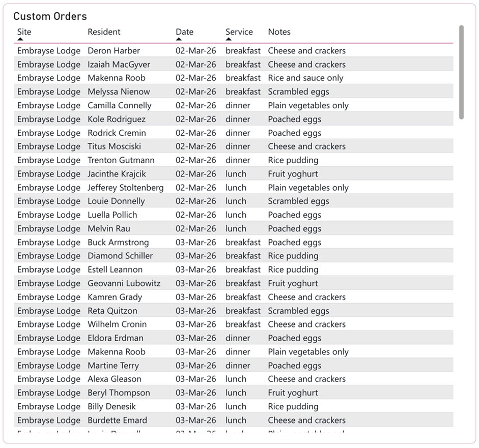
Task: Click the 'Rice and sauce only' note
Action: (x=305, y=78)
